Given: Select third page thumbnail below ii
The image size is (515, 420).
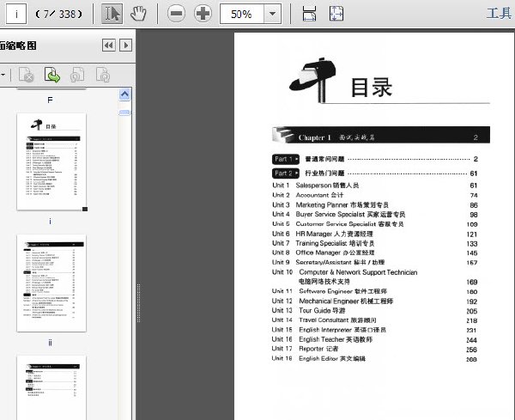Looking at the screenshot, I should tap(51, 388).
